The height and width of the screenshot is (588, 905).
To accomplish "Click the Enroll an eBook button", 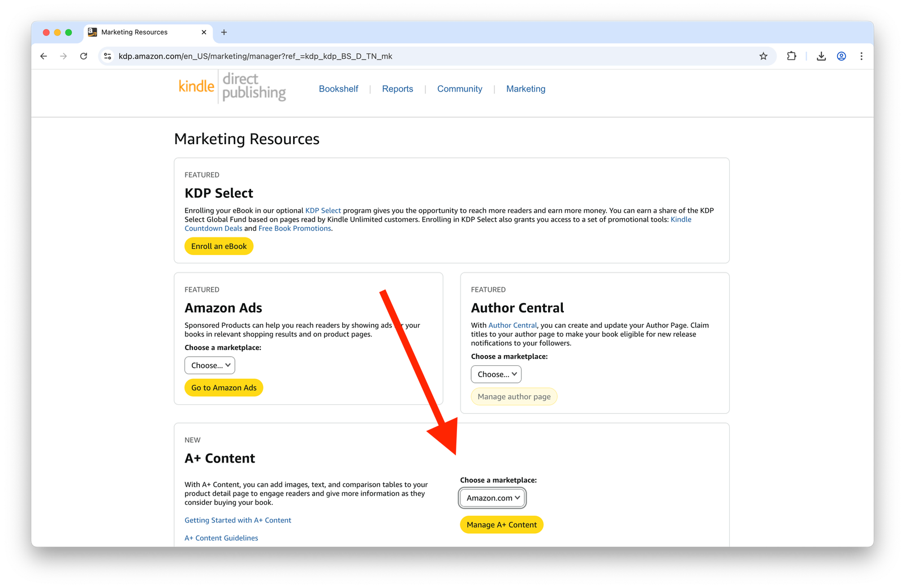I will [x=218, y=246].
